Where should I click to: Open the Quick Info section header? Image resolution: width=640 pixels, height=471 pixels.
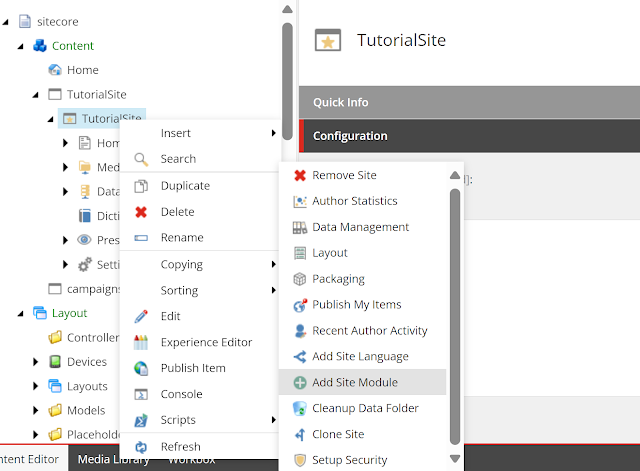pyautogui.click(x=469, y=102)
